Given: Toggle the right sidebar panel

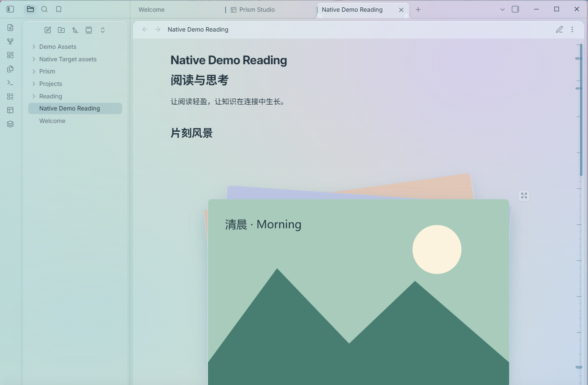Looking at the screenshot, I should point(515,9).
